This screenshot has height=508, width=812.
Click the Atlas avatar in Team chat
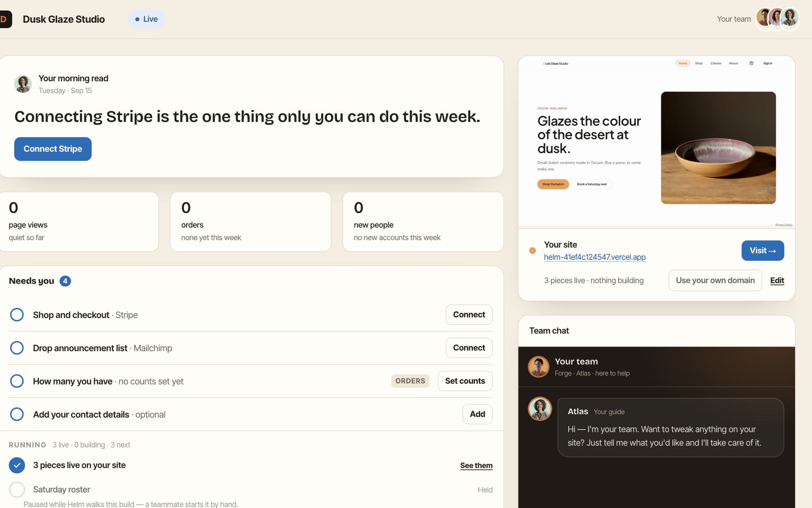point(540,408)
